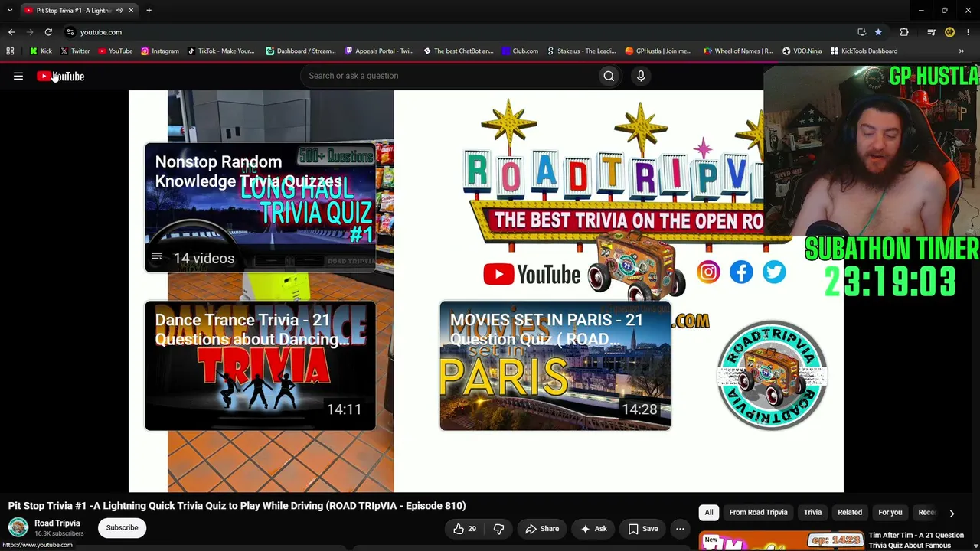Open the media control toolbar icon
This screenshot has height=551, width=980.
[931, 32]
